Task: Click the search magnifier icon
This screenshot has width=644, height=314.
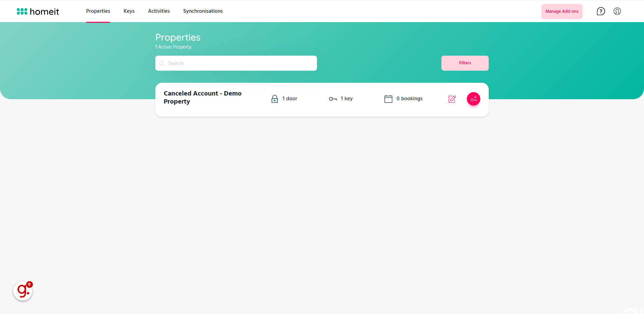Action: point(162,63)
